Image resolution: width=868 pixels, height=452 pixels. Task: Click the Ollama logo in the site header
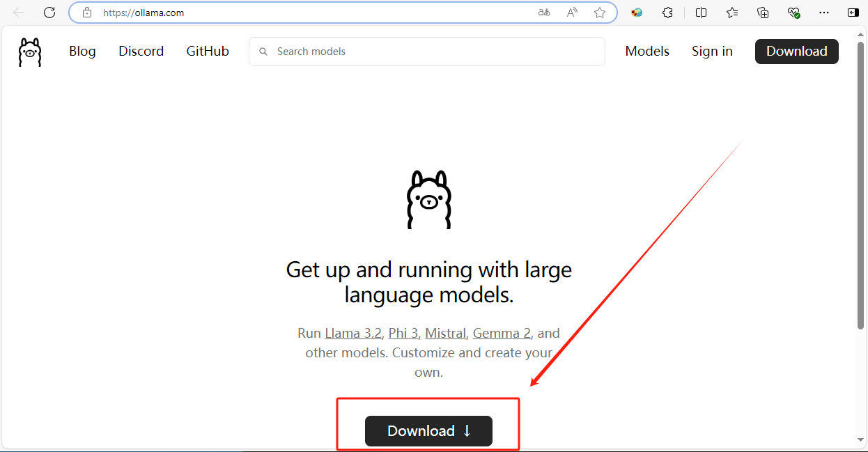coord(30,52)
